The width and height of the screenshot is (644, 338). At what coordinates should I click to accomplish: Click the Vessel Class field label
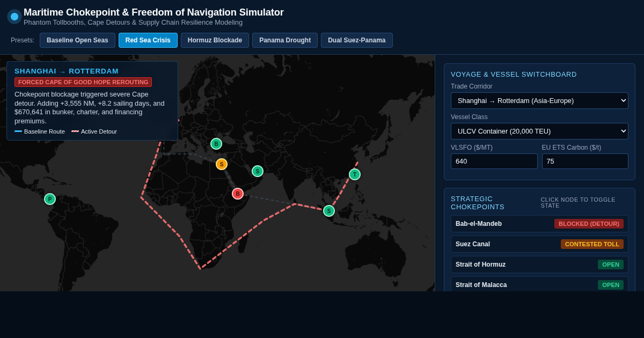(469, 117)
